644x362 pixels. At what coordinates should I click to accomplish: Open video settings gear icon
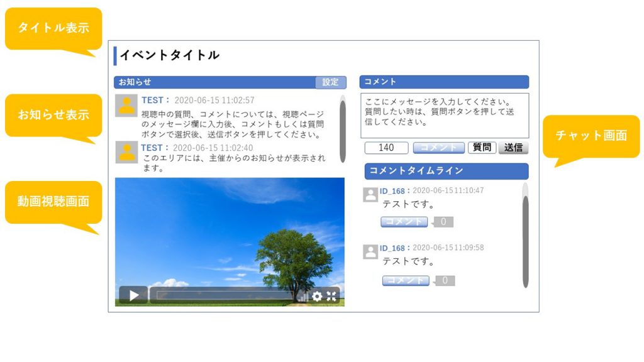pos(317,296)
